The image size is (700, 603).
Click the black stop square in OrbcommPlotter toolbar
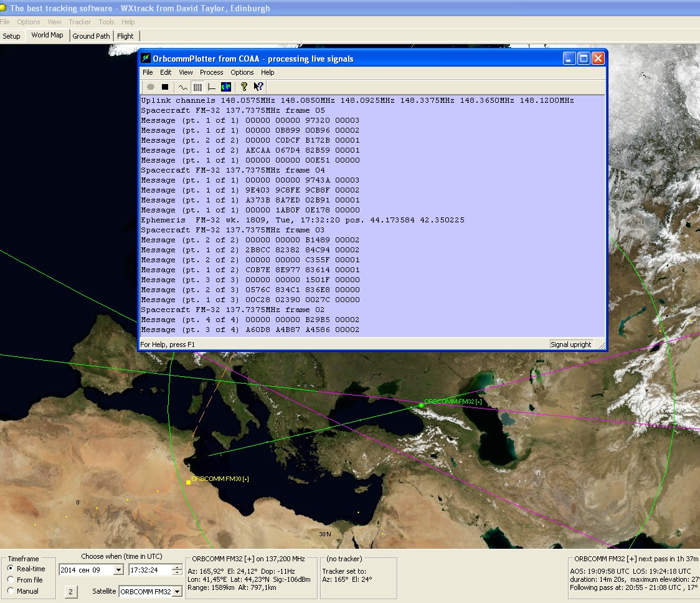(x=165, y=87)
